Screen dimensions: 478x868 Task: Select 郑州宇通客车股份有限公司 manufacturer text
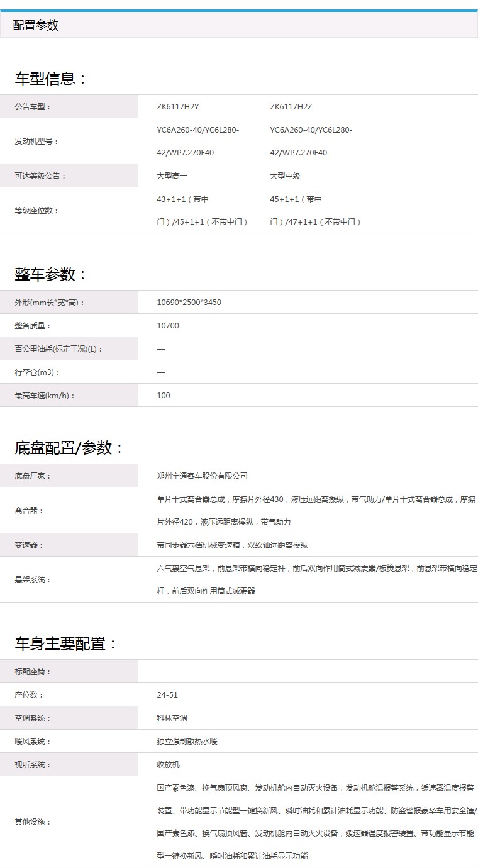pos(202,476)
